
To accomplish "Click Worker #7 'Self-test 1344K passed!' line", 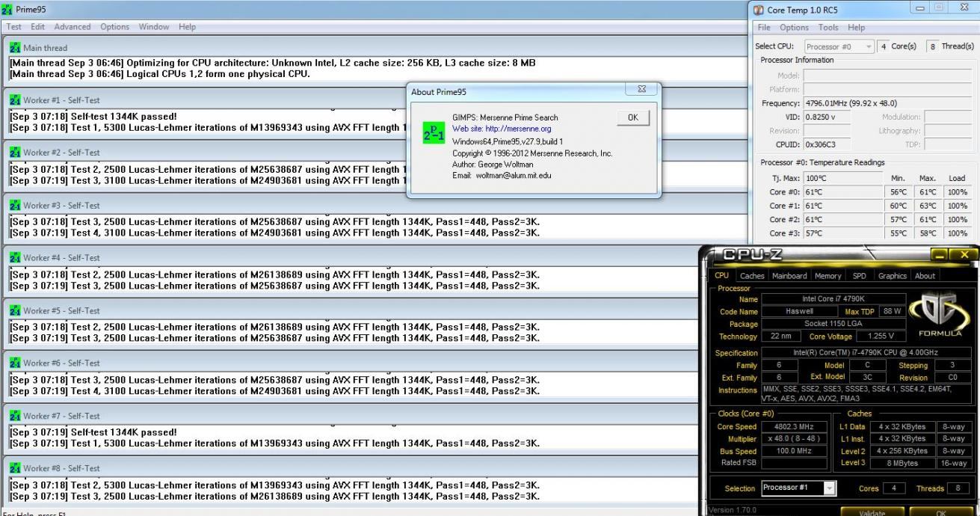I will pos(93,431).
